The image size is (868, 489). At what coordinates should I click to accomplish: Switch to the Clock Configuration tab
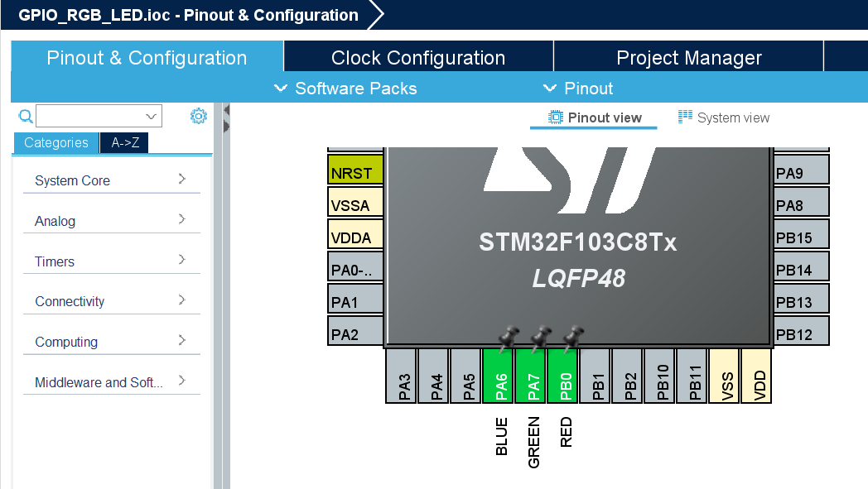pos(418,55)
